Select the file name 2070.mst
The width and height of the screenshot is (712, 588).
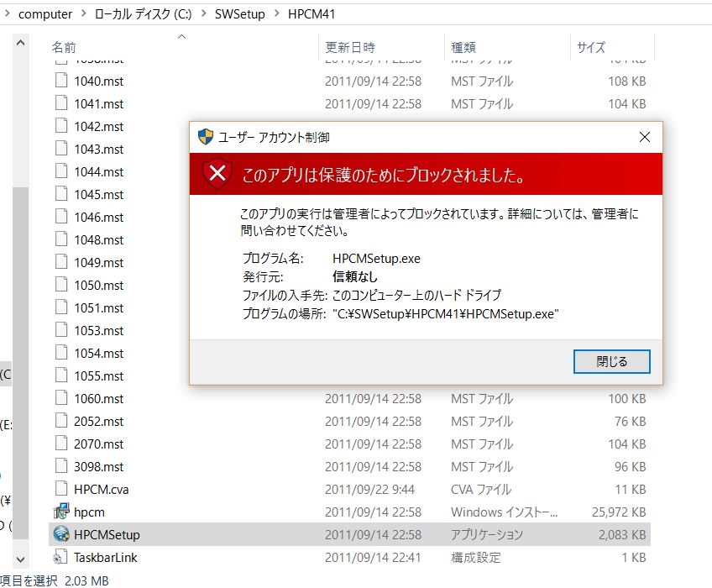98,444
